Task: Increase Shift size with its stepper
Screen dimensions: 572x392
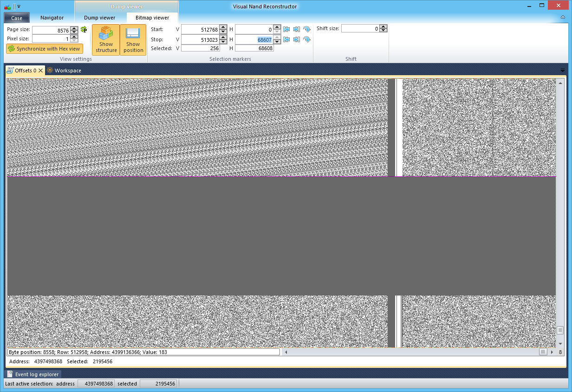Action: coord(383,26)
